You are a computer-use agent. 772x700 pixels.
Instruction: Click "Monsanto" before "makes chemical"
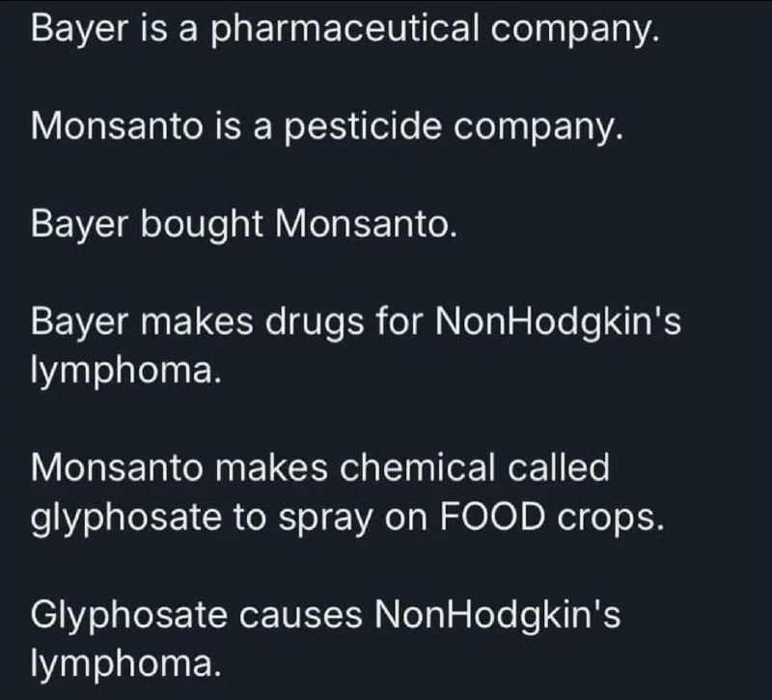(x=117, y=467)
